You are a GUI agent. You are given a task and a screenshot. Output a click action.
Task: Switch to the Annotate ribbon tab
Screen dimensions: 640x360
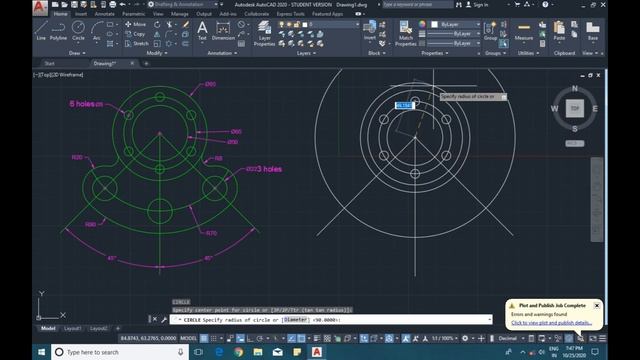pyautogui.click(x=104, y=14)
